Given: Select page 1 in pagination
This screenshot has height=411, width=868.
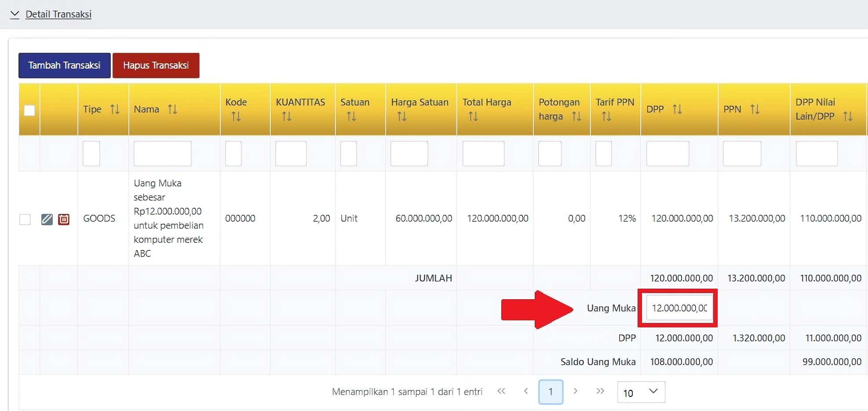Looking at the screenshot, I should [551, 392].
